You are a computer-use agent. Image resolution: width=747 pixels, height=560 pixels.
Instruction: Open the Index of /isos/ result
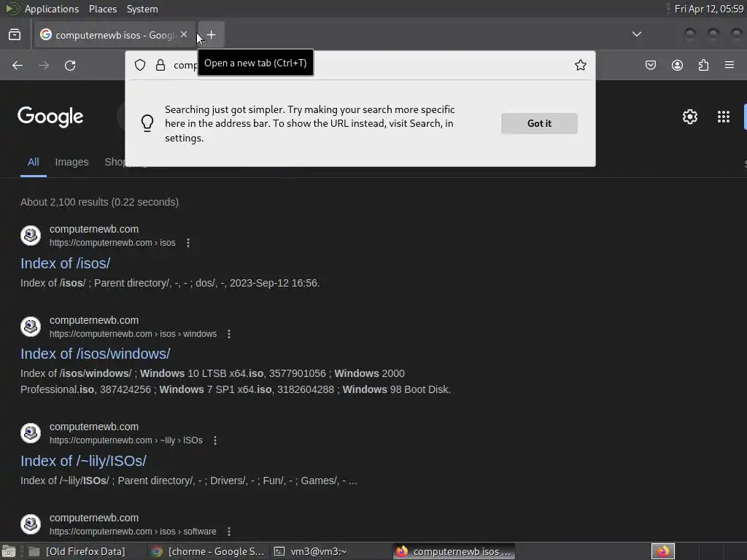point(65,262)
